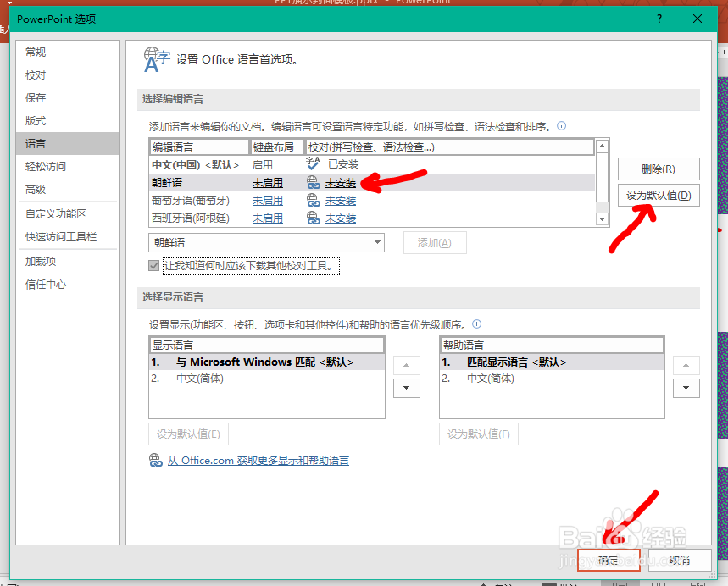Click the info icon beside the display language description

pos(475,323)
